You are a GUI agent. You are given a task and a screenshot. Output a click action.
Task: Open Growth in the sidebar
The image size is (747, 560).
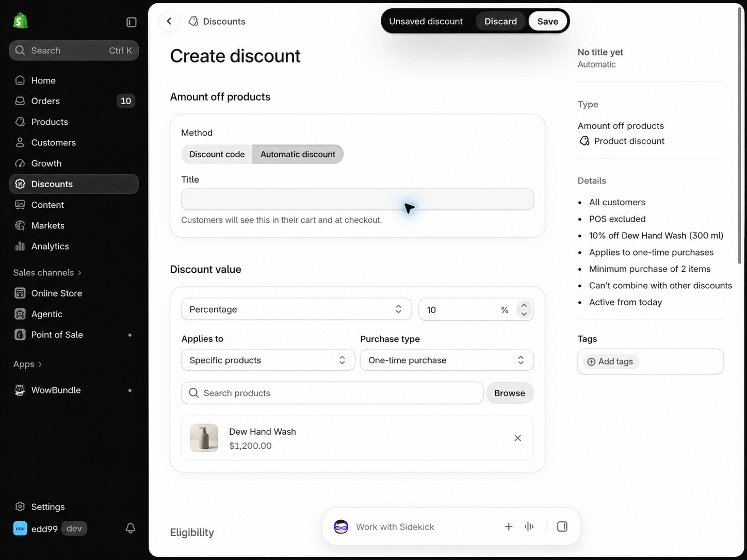tap(74, 163)
